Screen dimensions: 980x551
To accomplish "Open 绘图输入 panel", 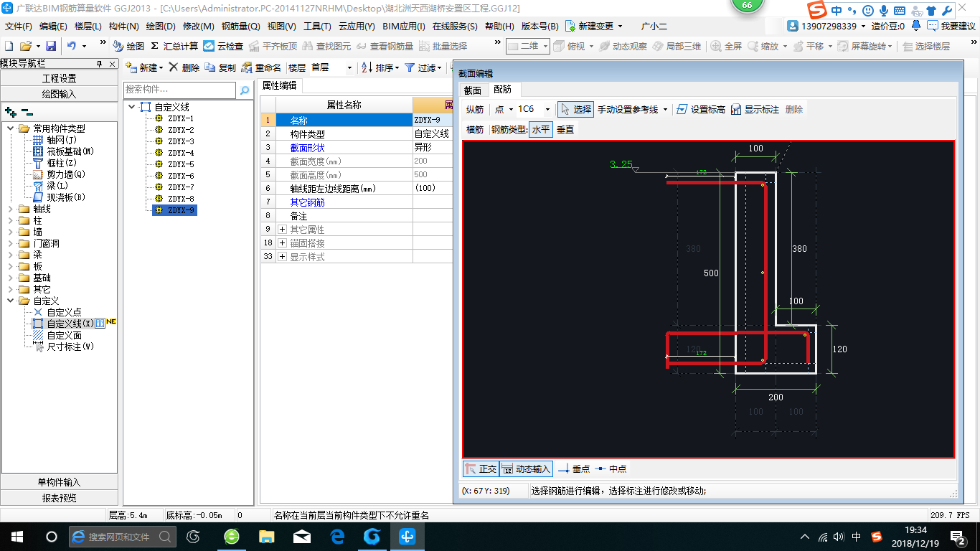I will click(x=60, y=93).
